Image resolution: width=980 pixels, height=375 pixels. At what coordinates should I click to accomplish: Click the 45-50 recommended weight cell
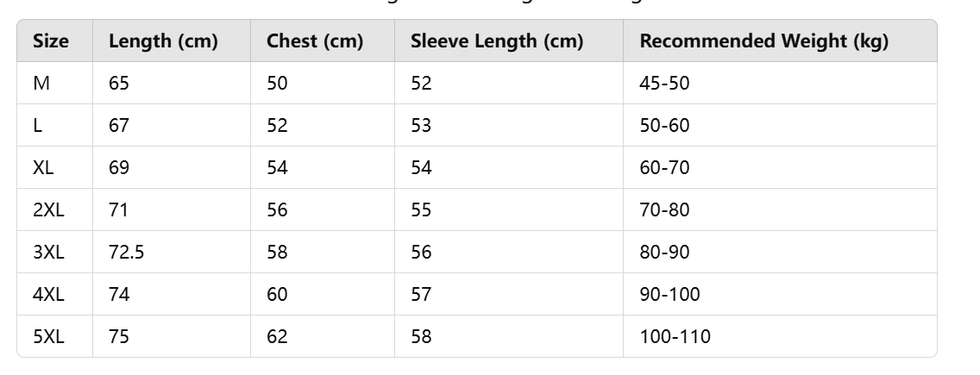pyautogui.click(x=664, y=84)
